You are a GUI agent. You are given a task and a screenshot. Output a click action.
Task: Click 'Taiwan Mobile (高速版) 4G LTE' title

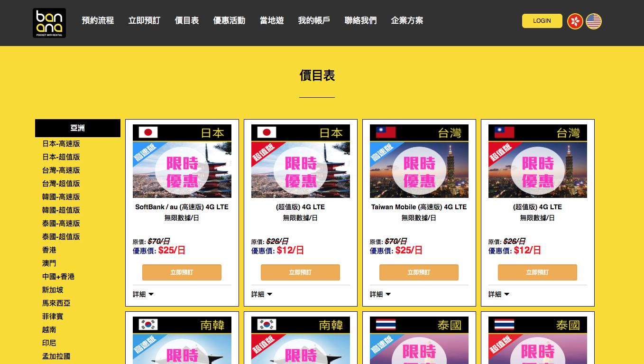[x=419, y=207]
